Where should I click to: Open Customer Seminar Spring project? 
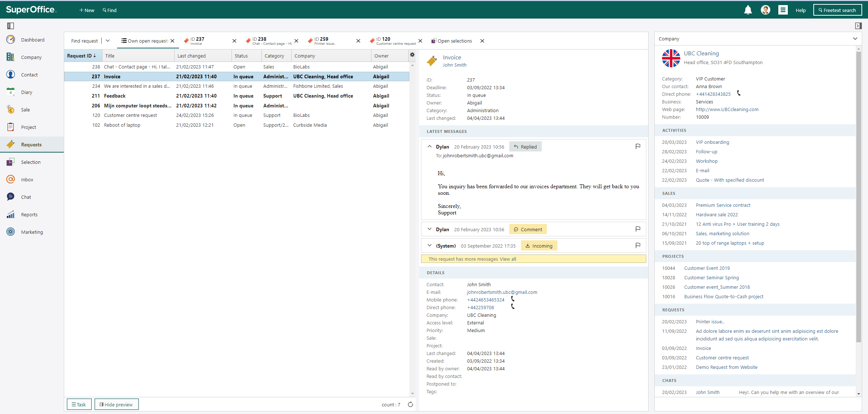pyautogui.click(x=711, y=277)
